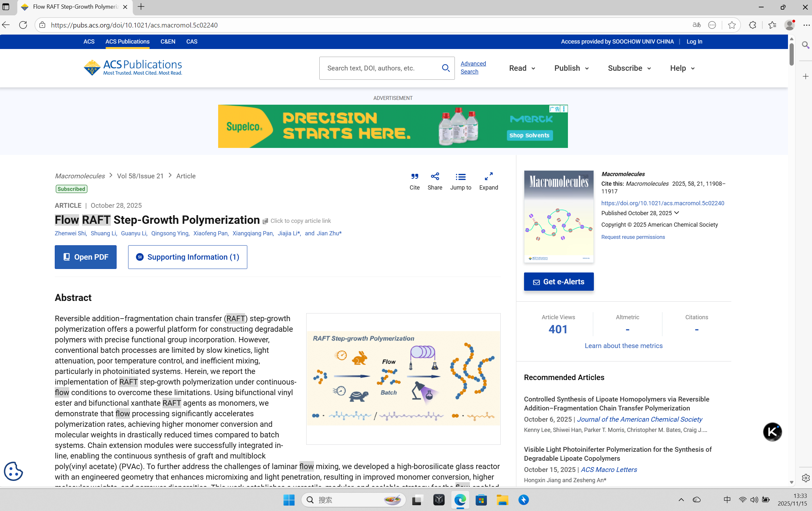Expand the Read dropdown menu
This screenshot has height=511, width=812.
(522, 68)
